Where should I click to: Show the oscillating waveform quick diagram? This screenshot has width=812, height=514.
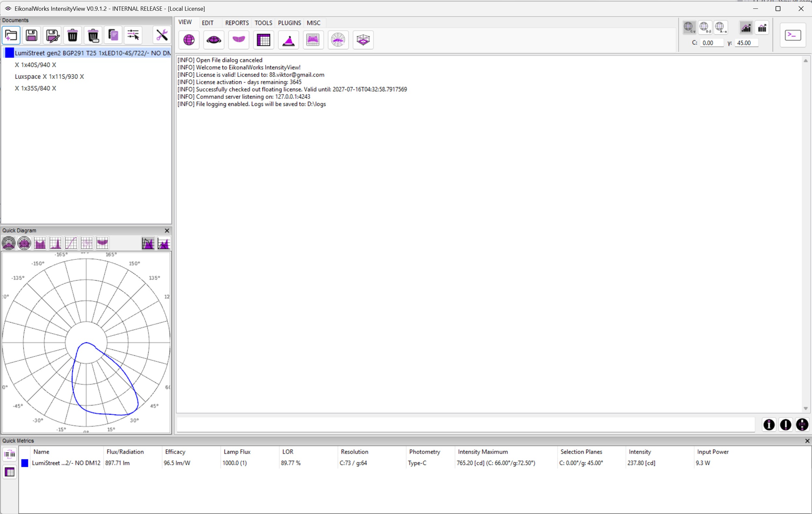(x=87, y=243)
